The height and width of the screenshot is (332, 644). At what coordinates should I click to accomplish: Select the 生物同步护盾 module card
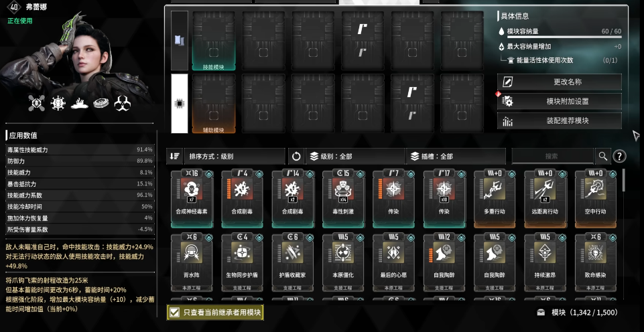[243, 262]
